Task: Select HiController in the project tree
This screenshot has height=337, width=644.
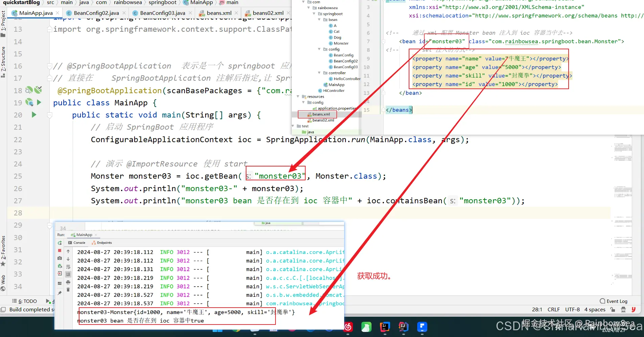Action: pyautogui.click(x=331, y=90)
